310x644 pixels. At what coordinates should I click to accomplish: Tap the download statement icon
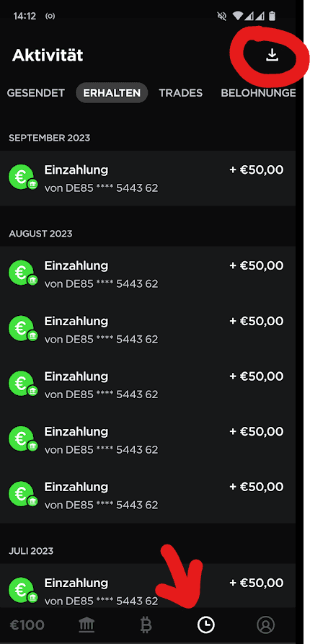pos(272,55)
